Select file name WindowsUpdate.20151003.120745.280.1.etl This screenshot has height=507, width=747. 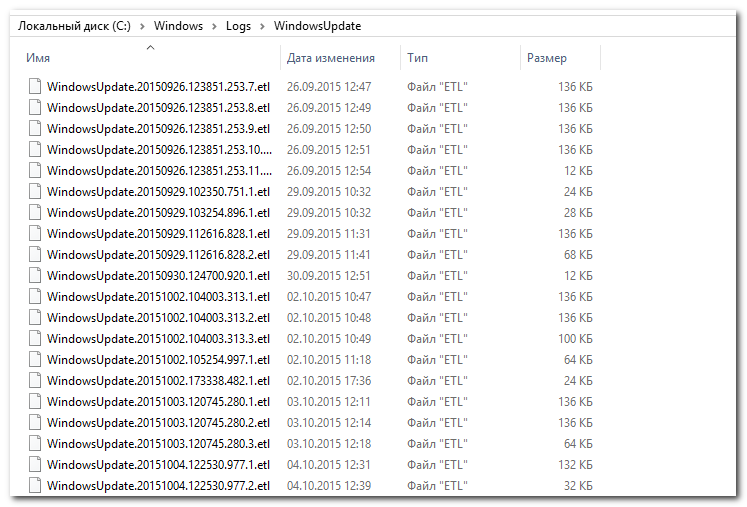click(158, 402)
